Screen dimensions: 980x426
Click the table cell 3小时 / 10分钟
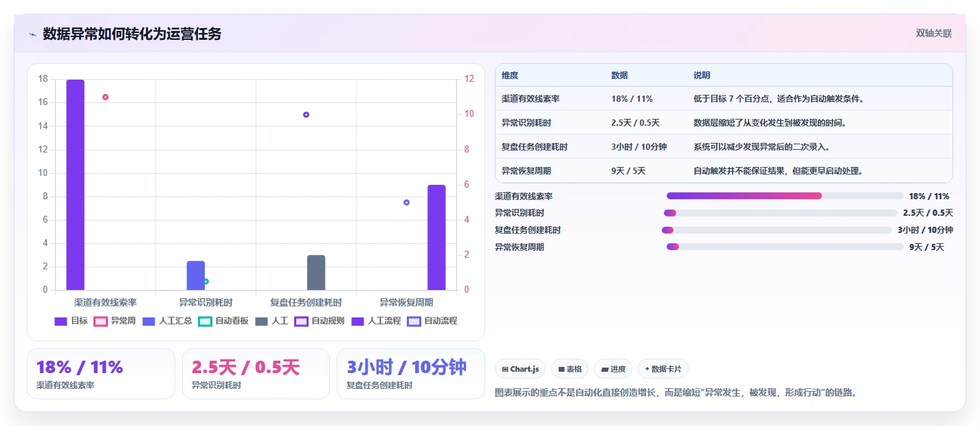tap(638, 147)
